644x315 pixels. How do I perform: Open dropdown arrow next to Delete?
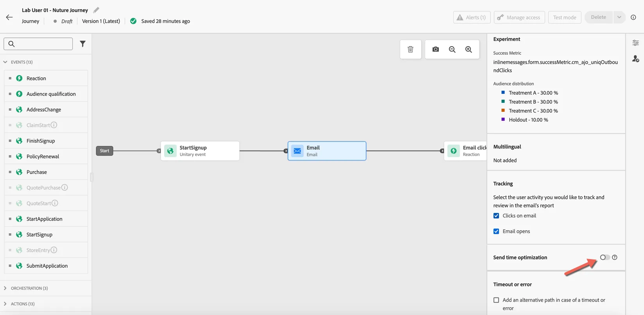pos(619,17)
